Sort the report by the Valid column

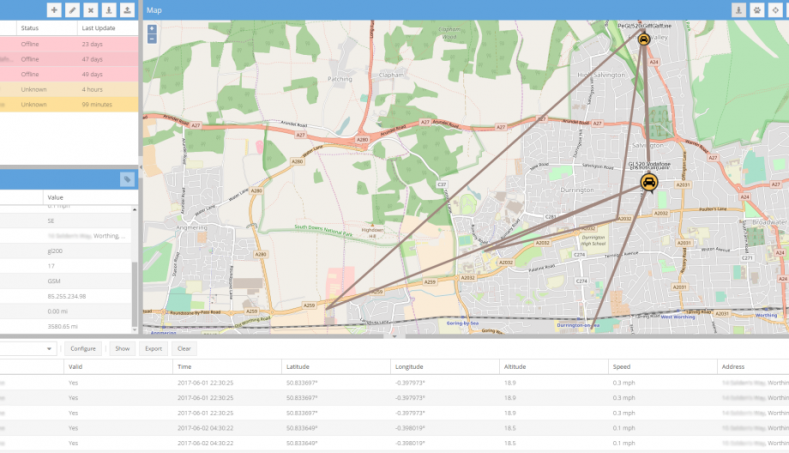point(118,366)
